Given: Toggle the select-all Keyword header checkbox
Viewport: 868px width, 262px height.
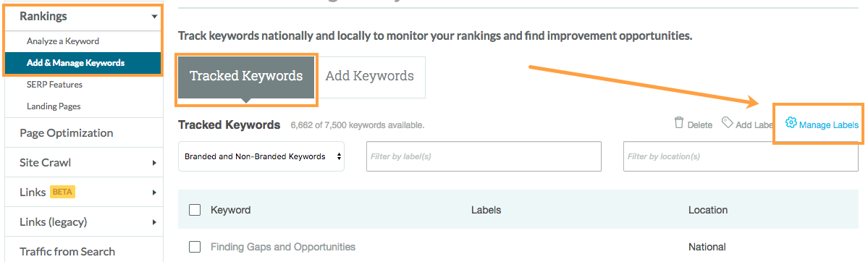Looking at the screenshot, I should coord(195,210).
